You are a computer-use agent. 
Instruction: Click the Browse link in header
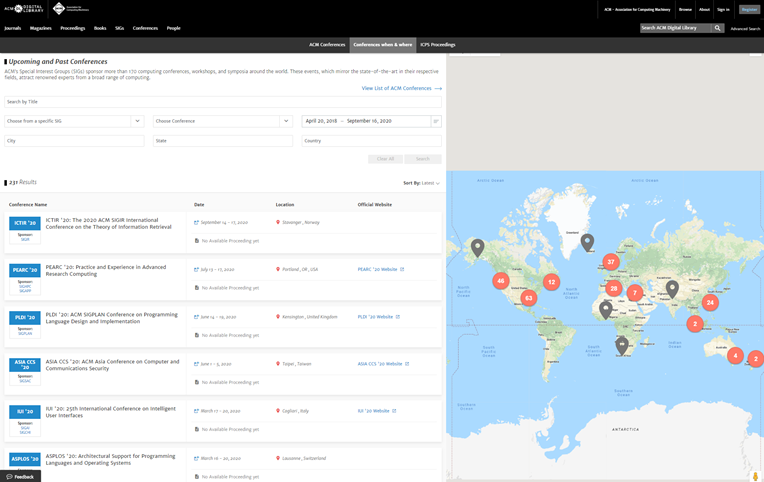[685, 9]
